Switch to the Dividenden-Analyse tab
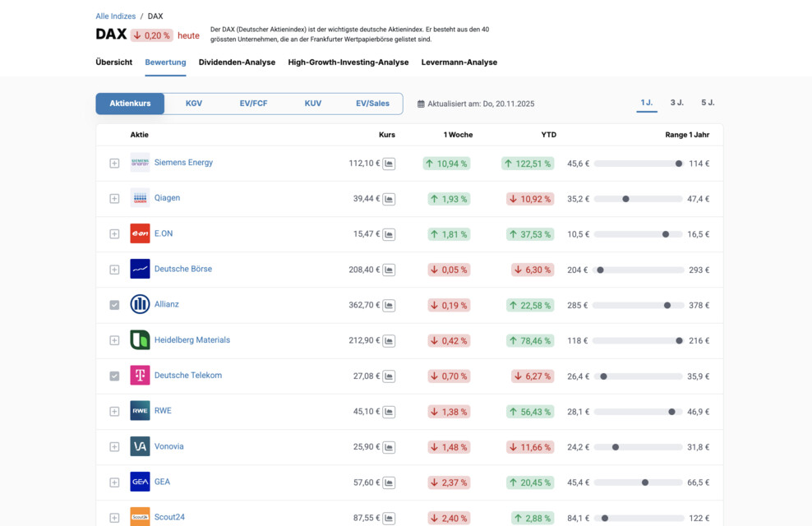This screenshot has width=812, height=526. coord(237,62)
